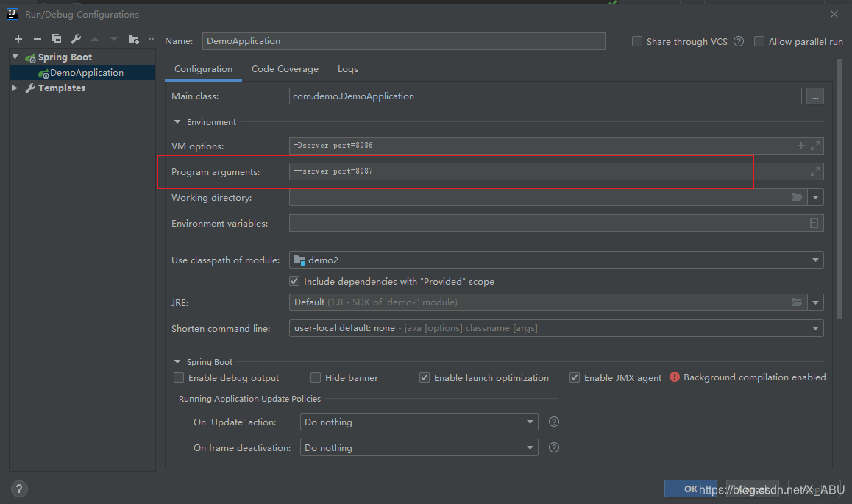This screenshot has width=852, height=504.
Task: Create a new folder for configurations
Action: click(133, 39)
